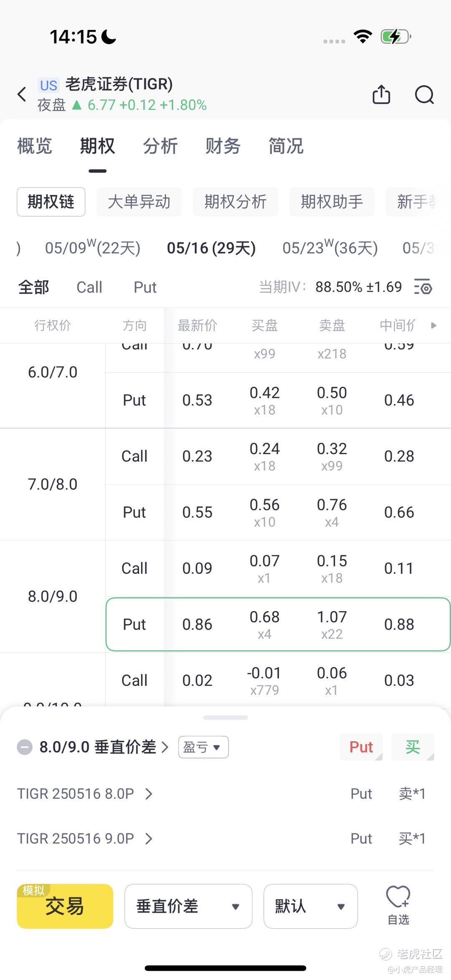Add to watchlist with heart icon

pos(398,906)
